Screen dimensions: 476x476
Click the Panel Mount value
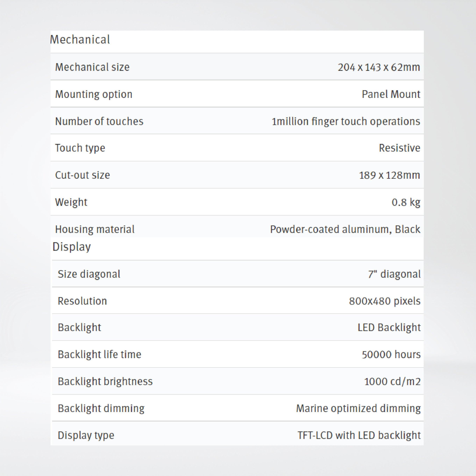tap(391, 94)
